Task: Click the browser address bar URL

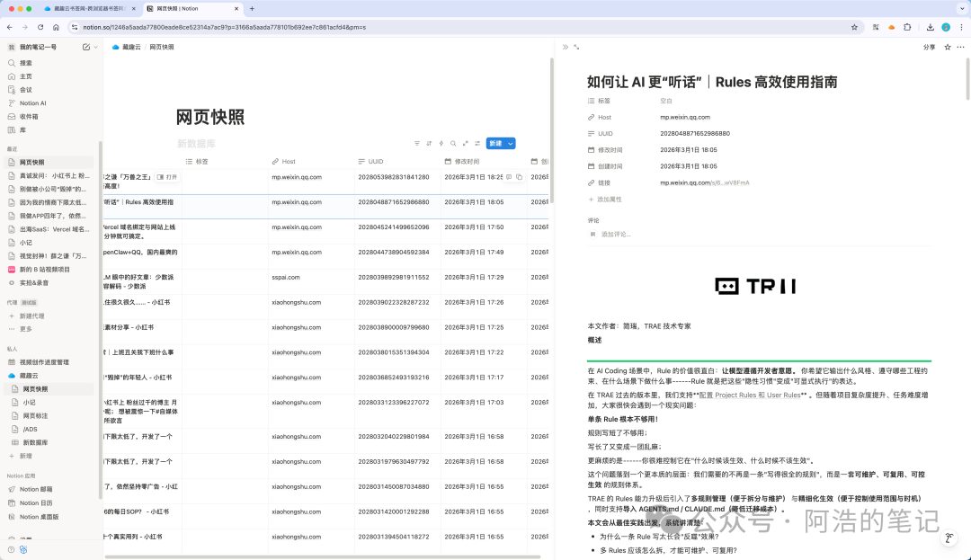Action: coord(224,27)
